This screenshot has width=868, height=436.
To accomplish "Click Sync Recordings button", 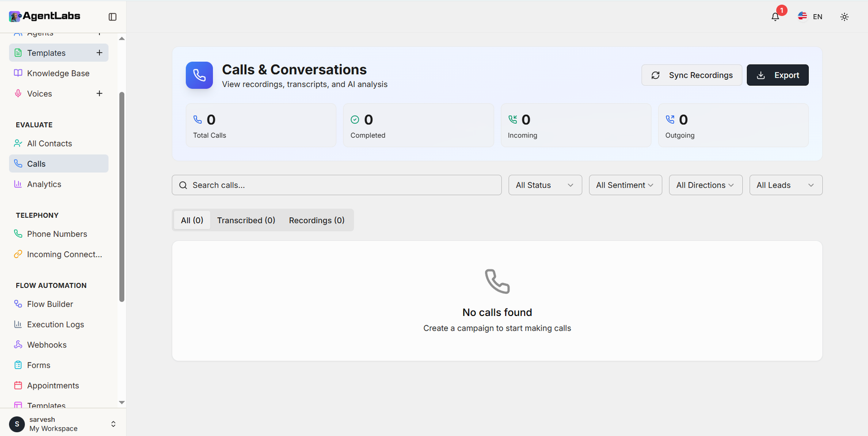I will (692, 75).
